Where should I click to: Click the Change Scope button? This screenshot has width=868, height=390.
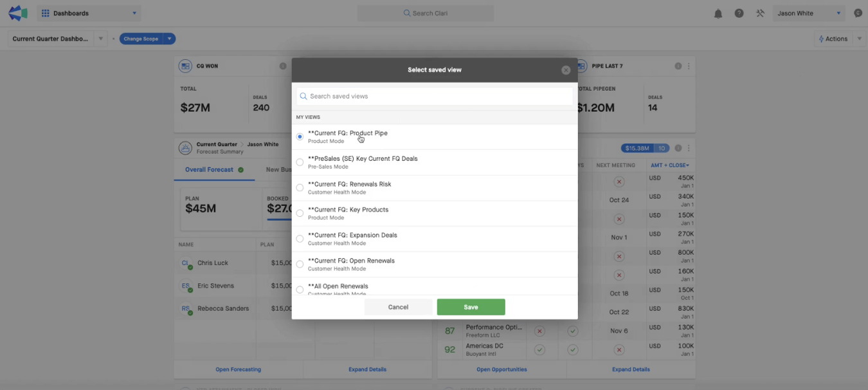point(141,39)
